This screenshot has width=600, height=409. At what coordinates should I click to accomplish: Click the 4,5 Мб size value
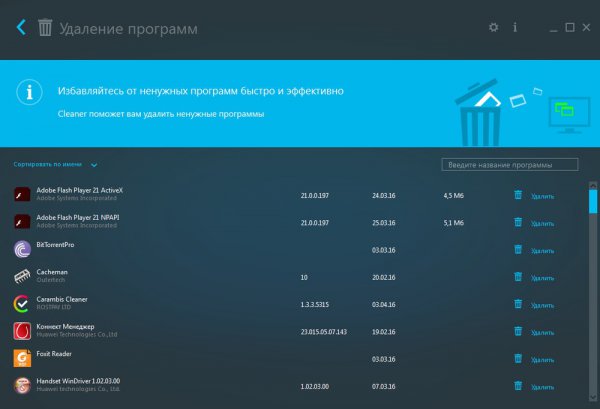(x=453, y=196)
